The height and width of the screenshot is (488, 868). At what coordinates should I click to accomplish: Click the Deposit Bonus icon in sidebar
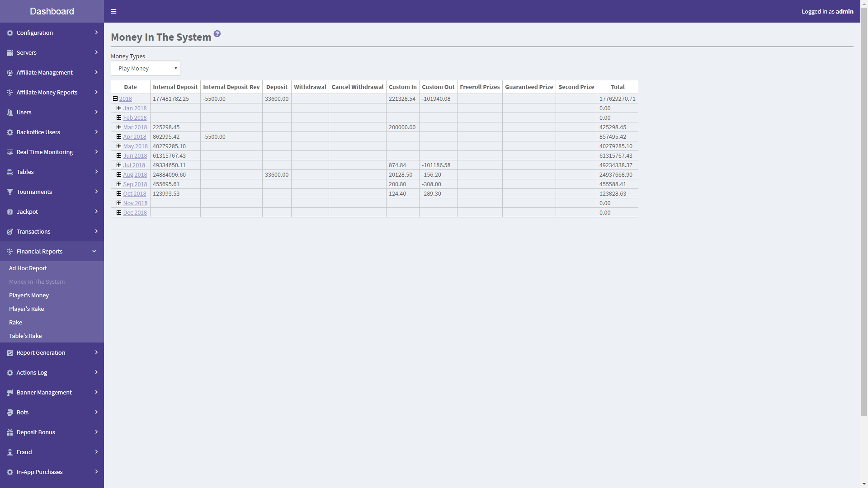10,432
